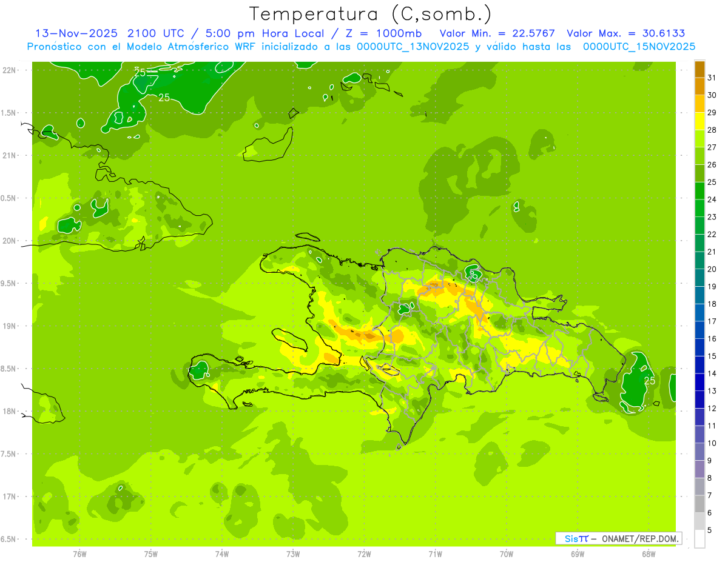The height and width of the screenshot is (562, 728).
Task: Click the legend value label 28
Action: point(712,130)
